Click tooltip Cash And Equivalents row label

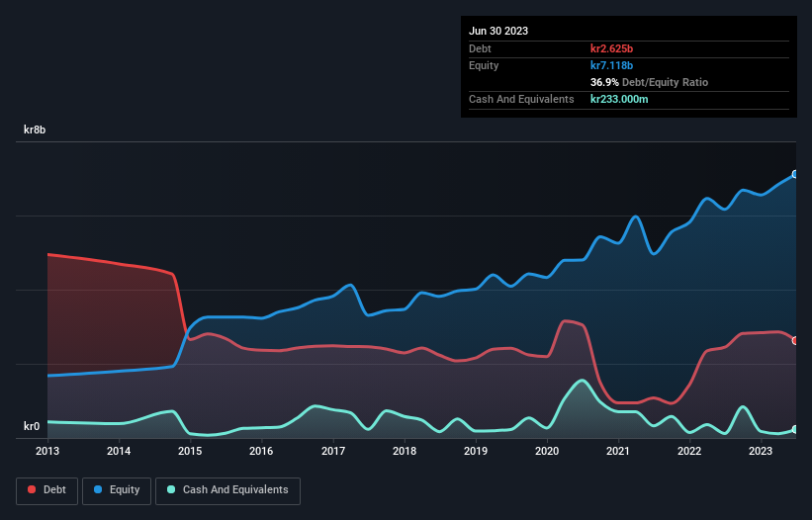pos(521,99)
